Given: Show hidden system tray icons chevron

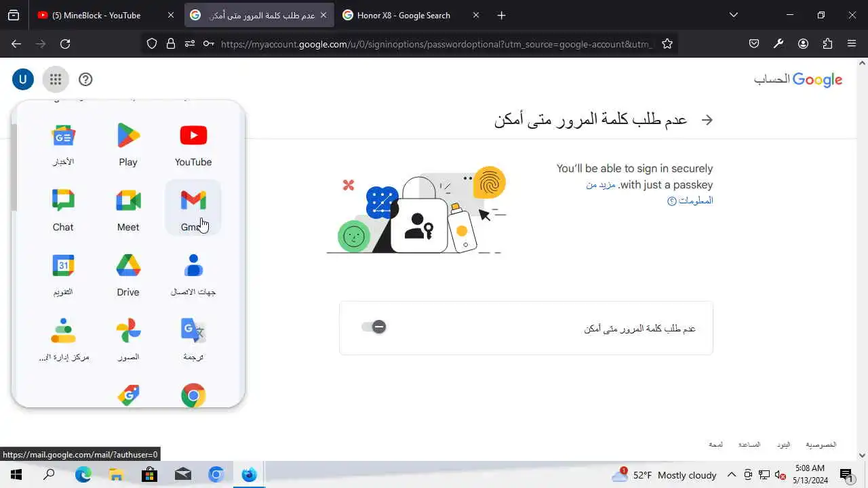Looking at the screenshot, I should (731, 475).
